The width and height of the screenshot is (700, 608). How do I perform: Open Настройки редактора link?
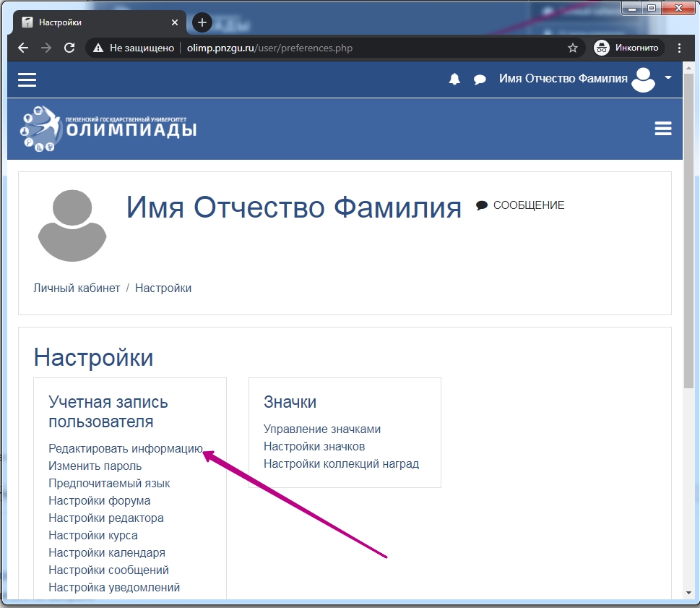click(106, 518)
